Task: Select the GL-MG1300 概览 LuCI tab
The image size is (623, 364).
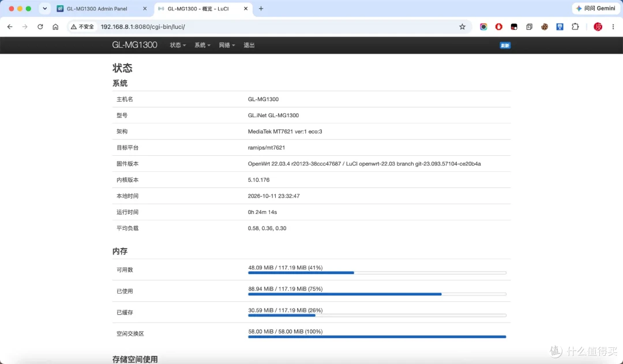Action: click(202, 8)
